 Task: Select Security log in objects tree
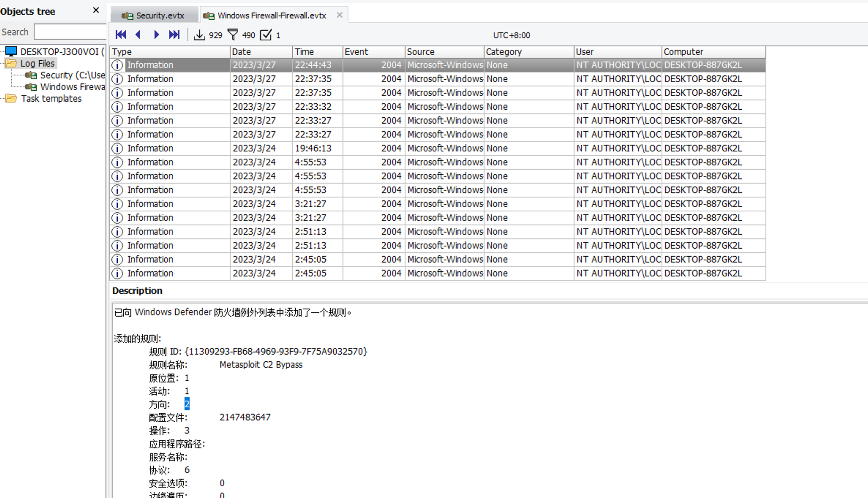(72, 75)
